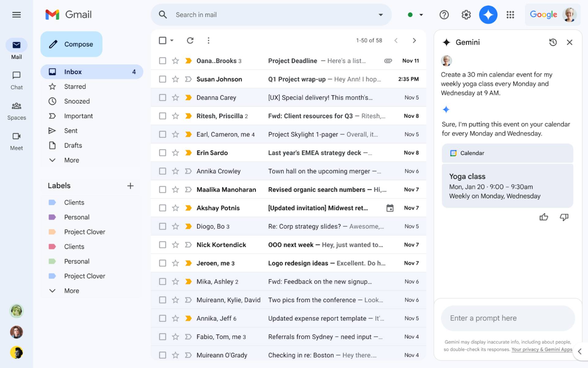Open Google Meet from the sidebar

point(17,141)
